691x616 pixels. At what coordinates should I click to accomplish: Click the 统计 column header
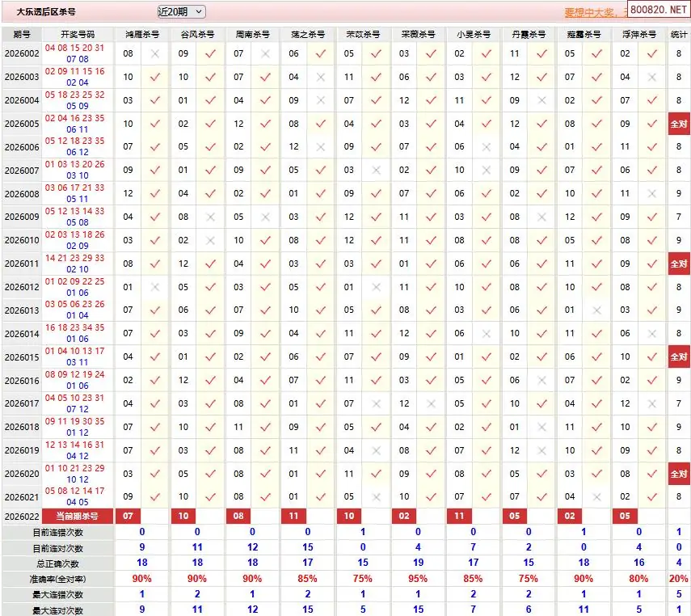click(x=679, y=35)
